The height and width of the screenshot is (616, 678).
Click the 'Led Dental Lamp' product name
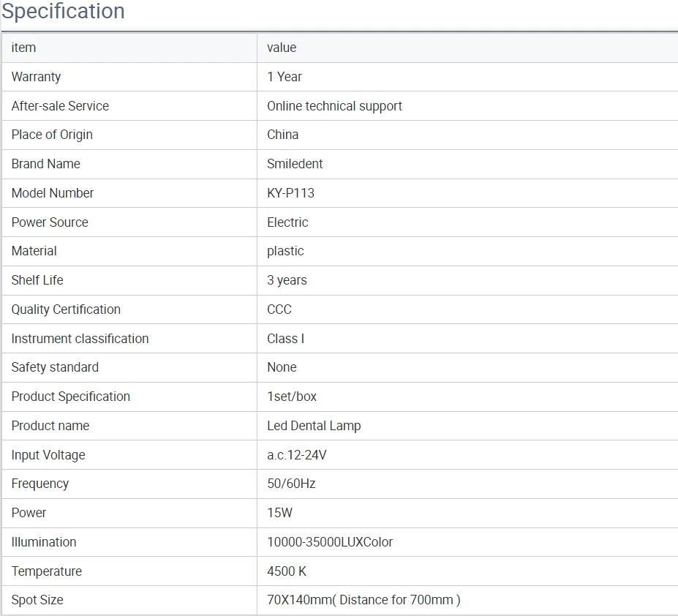314,426
